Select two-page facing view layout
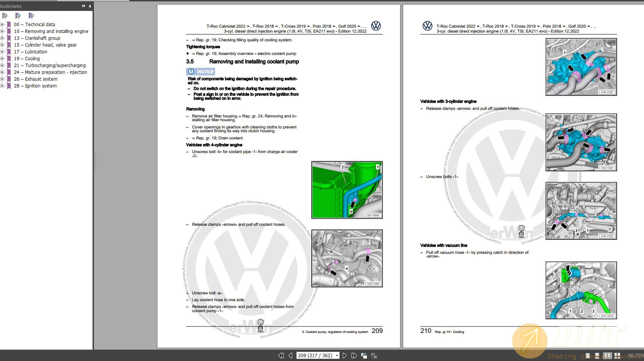This screenshot has height=361, width=644. pyautogui.click(x=607, y=356)
